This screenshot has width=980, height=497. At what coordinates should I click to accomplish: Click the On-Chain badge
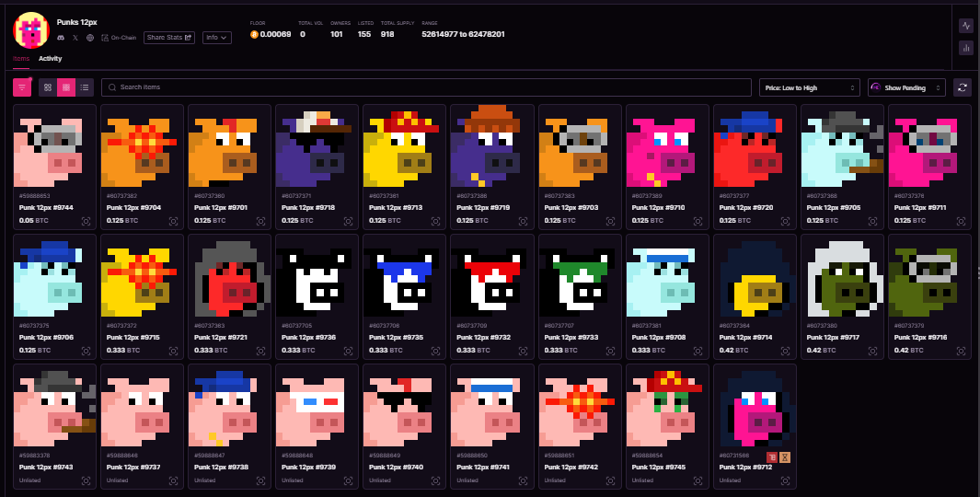click(x=119, y=38)
